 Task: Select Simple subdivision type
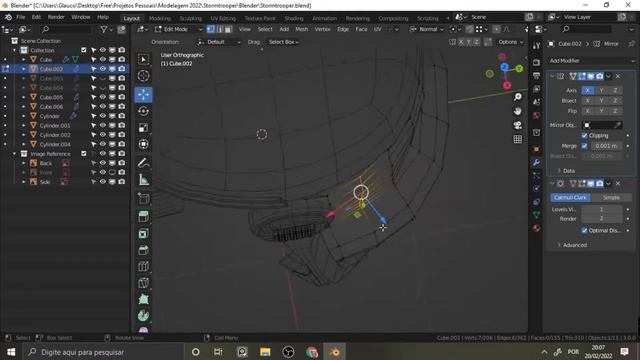coord(611,198)
